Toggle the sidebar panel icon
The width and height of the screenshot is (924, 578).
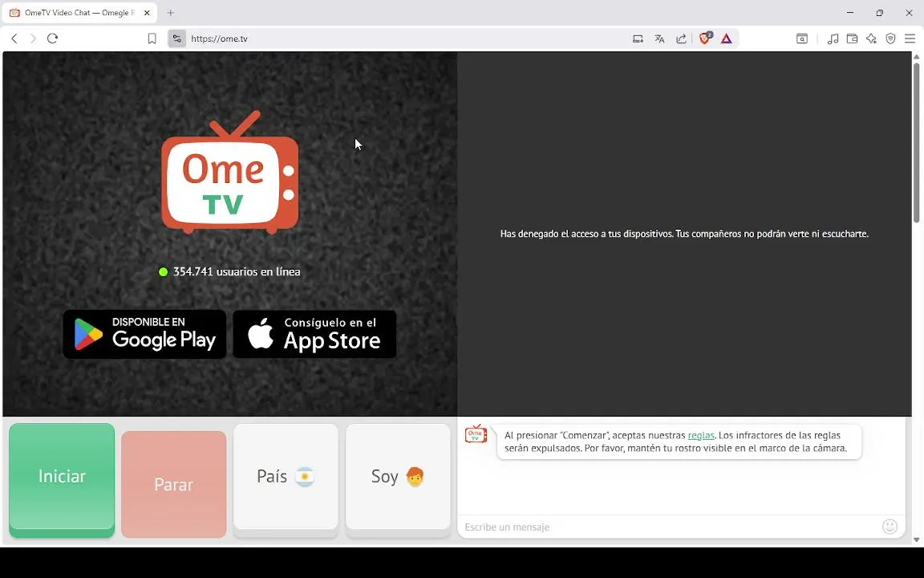pyautogui.click(x=802, y=39)
